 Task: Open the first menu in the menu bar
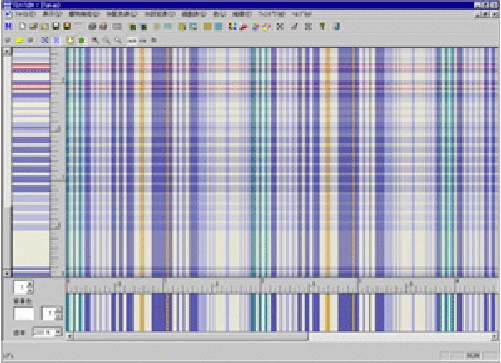click(25, 14)
